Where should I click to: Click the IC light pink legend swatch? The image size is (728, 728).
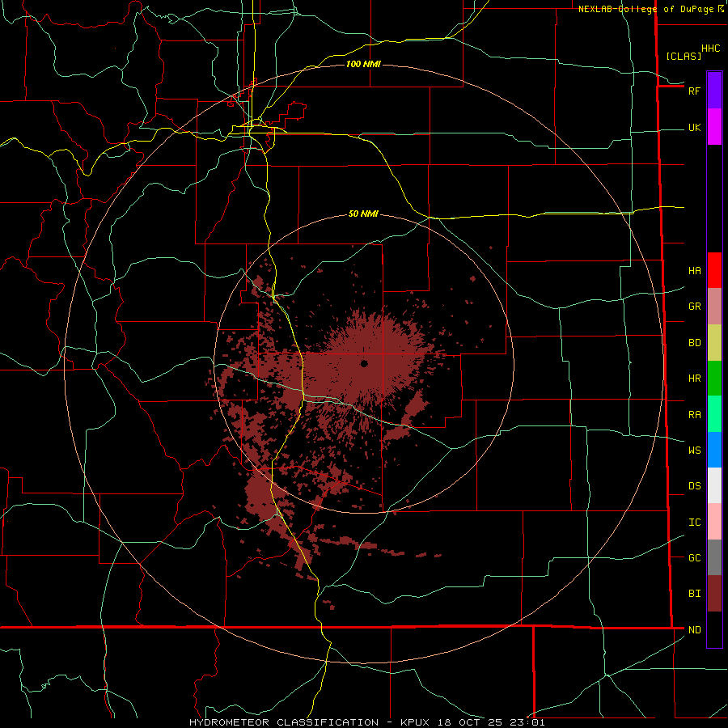pos(714,522)
